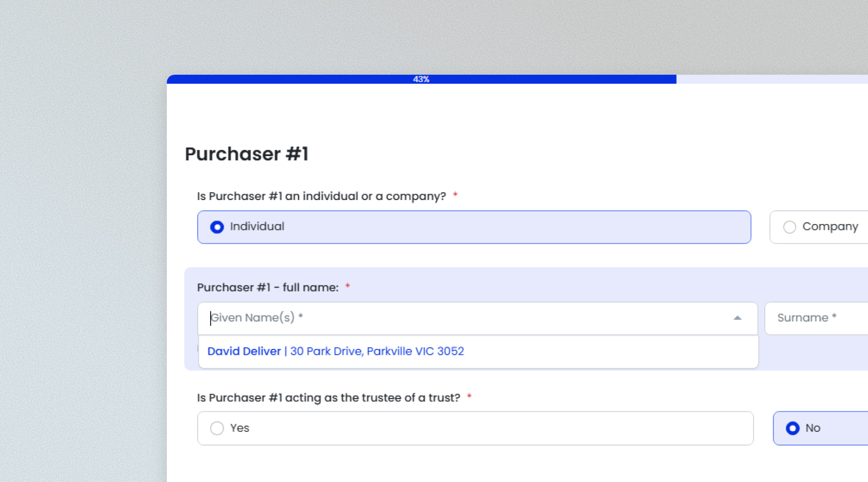Viewport: 868px width, 482px height.
Task: Click the Purchaser #1 heading
Action: (x=246, y=154)
